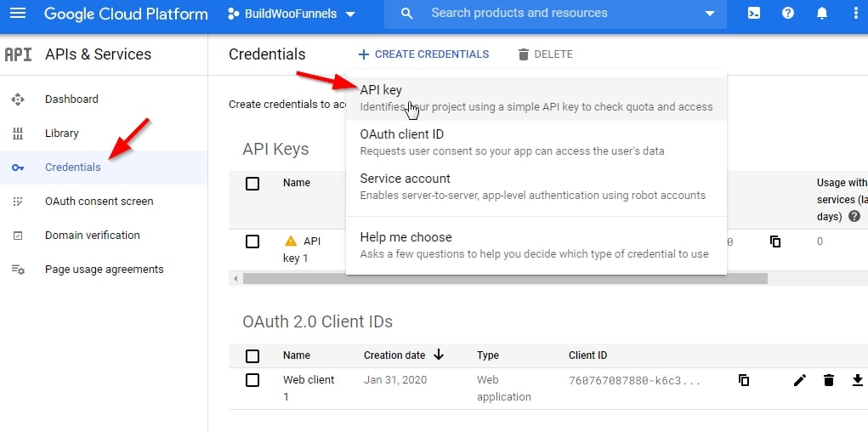Open the hamburger navigation menu
The width and height of the screenshot is (868, 432).
[x=18, y=14]
